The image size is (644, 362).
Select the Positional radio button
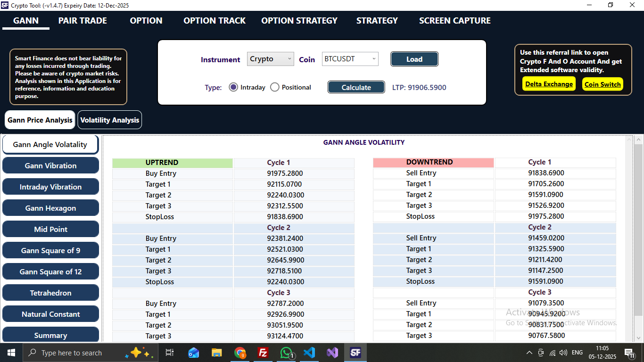click(x=274, y=87)
